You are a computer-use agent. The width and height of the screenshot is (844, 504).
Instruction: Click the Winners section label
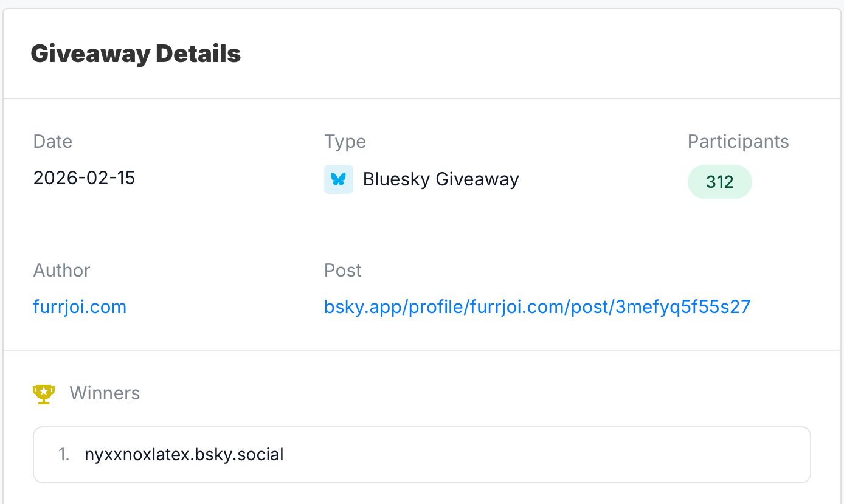pos(105,393)
